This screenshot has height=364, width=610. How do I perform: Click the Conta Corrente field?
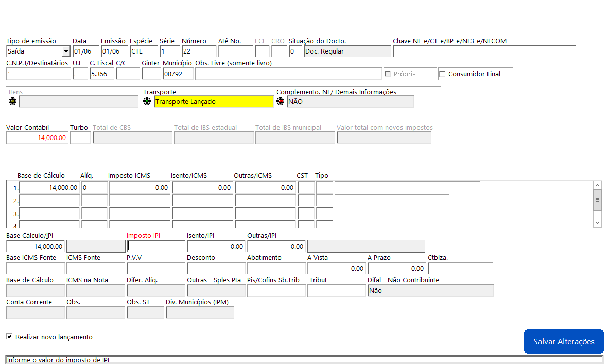(x=36, y=313)
